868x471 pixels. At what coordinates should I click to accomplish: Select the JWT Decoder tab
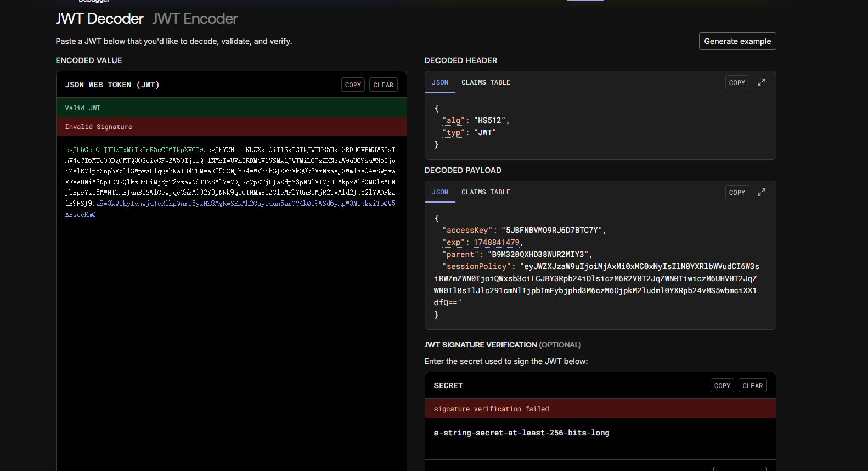pos(99,19)
